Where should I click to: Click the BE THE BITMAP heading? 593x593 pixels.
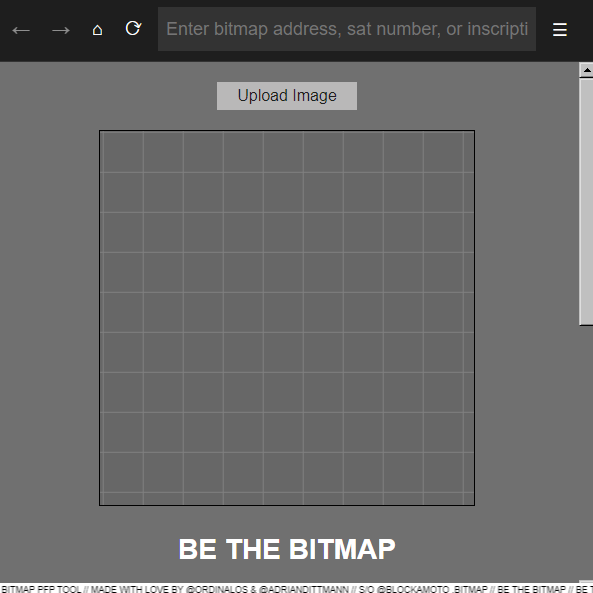(x=287, y=549)
